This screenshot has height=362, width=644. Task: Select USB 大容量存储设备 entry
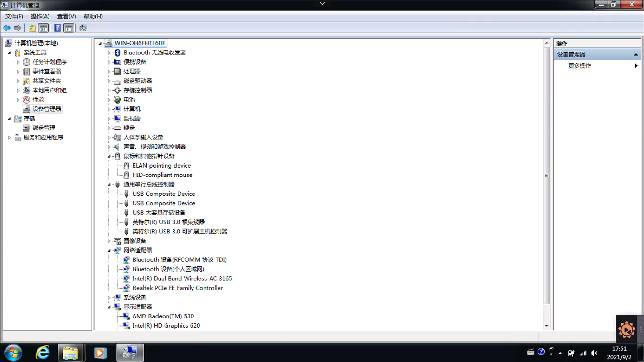pyautogui.click(x=159, y=213)
